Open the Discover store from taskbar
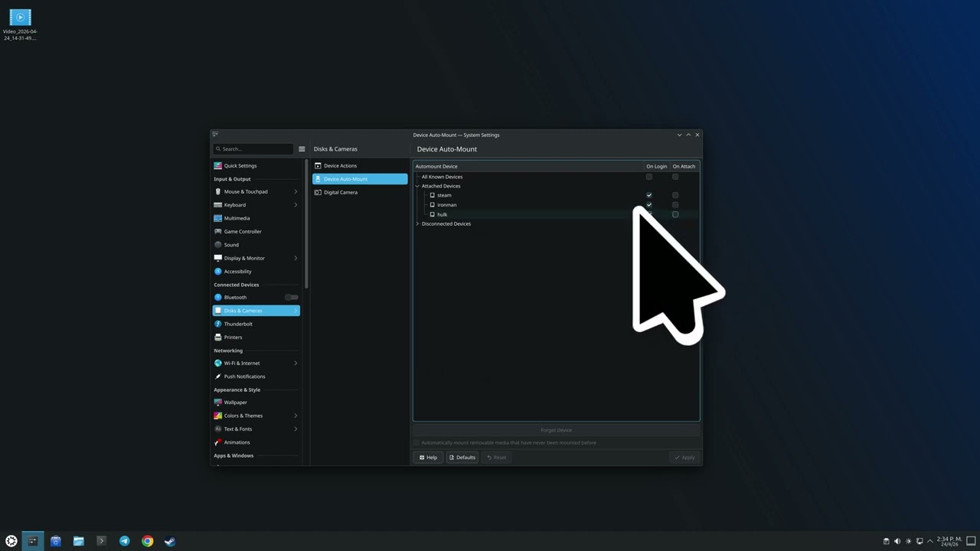This screenshot has width=980, height=551. (55, 541)
